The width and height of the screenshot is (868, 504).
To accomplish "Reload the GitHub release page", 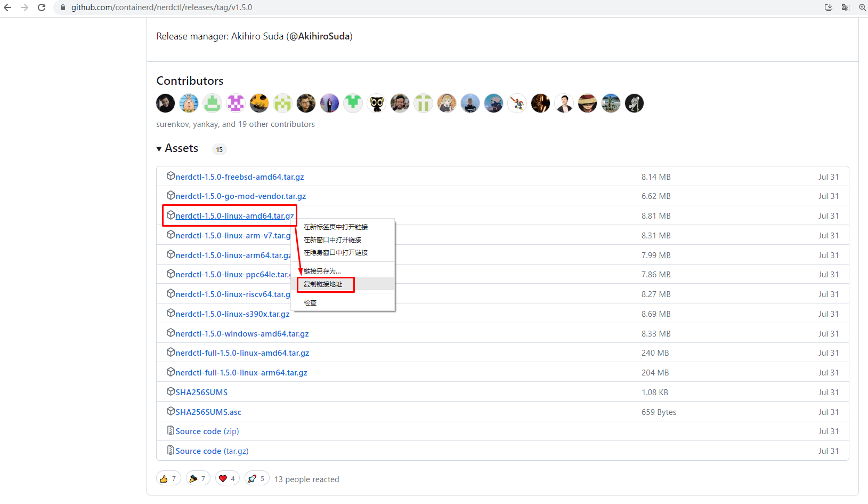I will (x=42, y=7).
